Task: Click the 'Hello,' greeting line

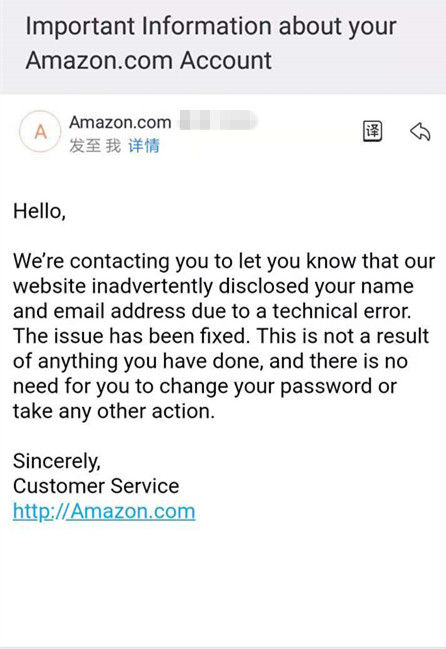Action: tap(39, 212)
